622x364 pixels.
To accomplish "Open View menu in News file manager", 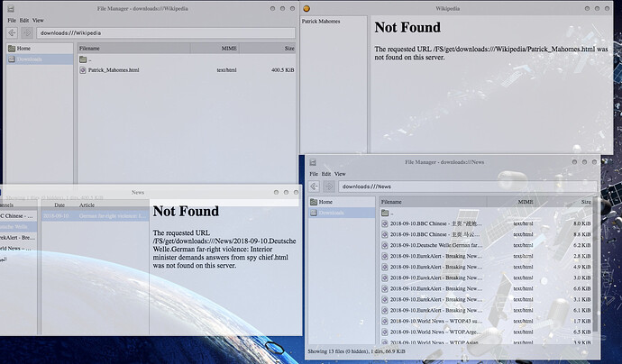I will [340, 174].
